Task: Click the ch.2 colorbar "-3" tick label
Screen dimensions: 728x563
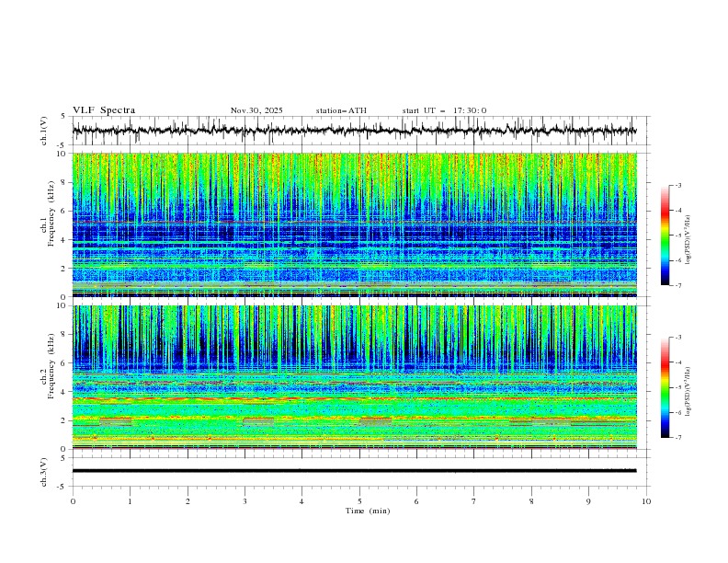Action: pos(678,338)
